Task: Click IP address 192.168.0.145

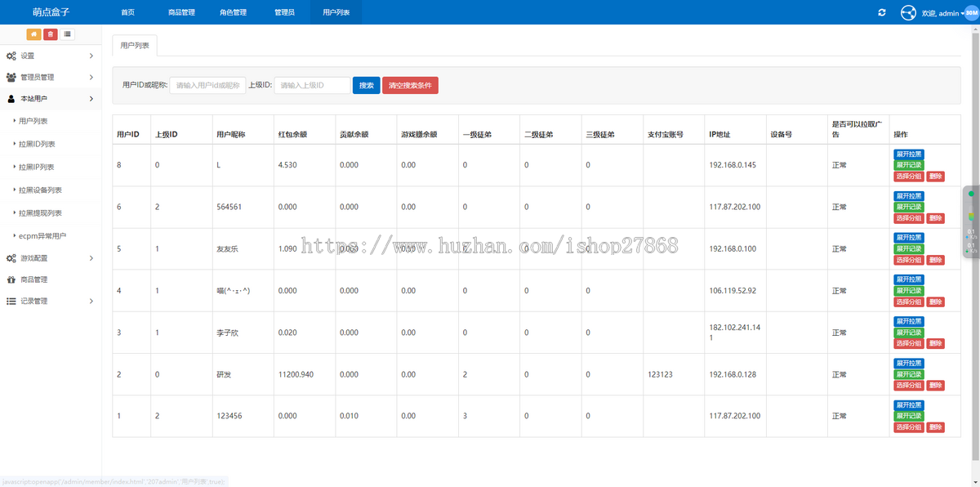Action: coord(733,165)
